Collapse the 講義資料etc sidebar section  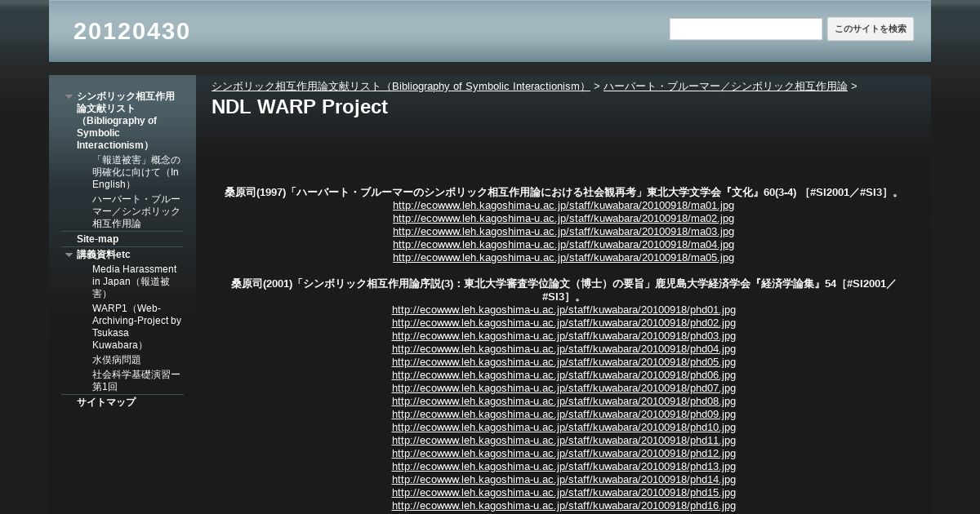click(69, 255)
